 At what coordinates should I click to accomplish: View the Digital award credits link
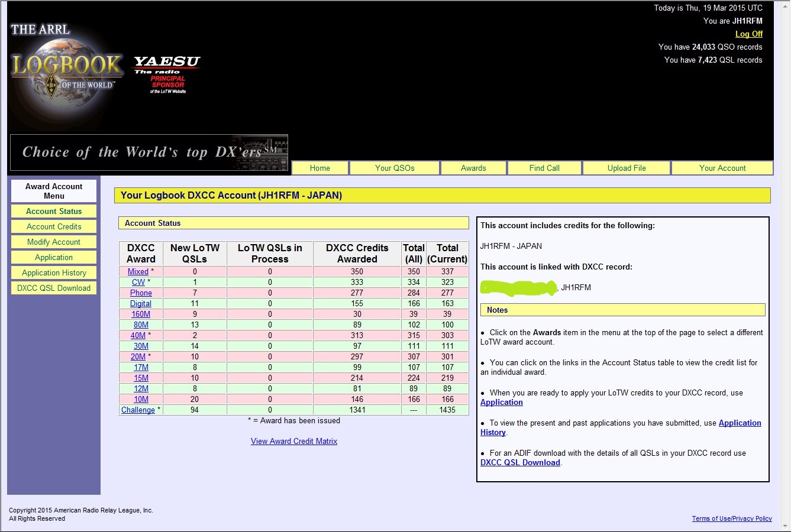click(x=141, y=303)
